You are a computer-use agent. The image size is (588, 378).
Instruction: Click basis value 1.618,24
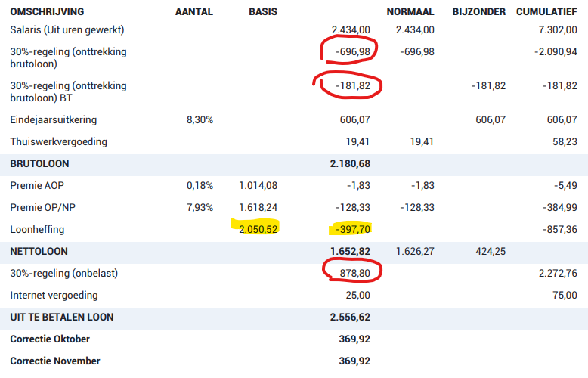(x=258, y=208)
